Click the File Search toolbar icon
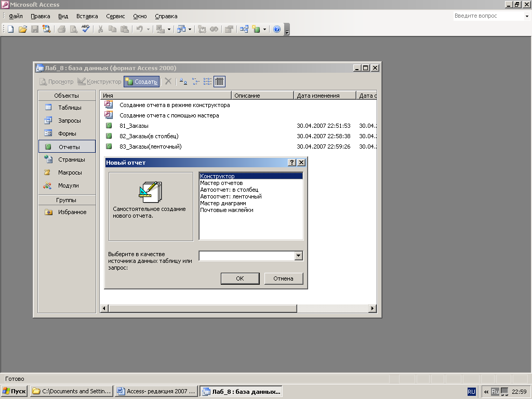The height and width of the screenshot is (399, 532). [46, 29]
